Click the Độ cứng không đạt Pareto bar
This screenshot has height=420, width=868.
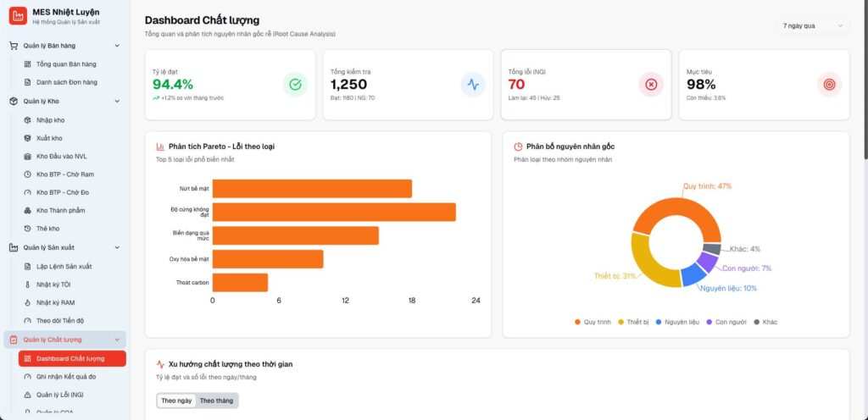coord(334,212)
